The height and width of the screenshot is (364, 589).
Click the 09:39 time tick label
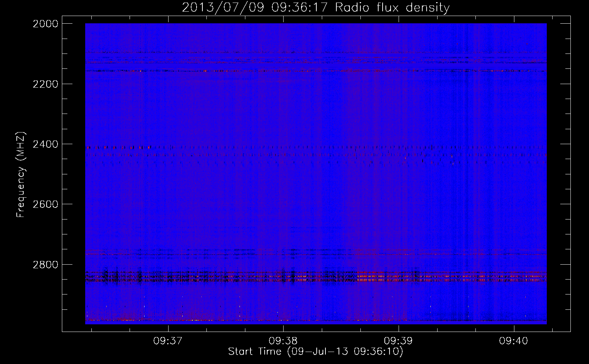point(398,341)
